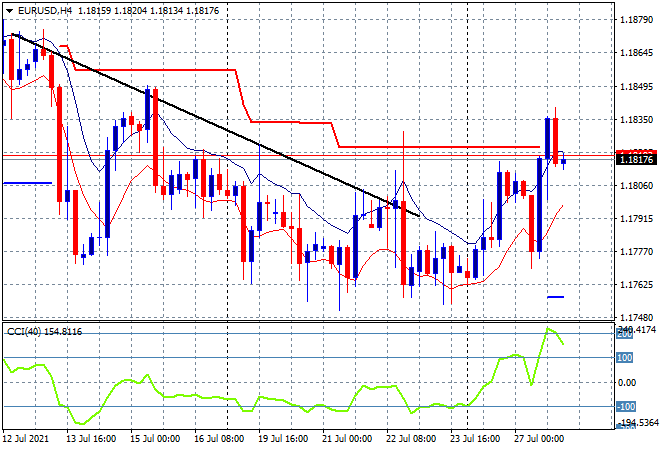Click the CCI maximum value 240.4174

[636, 329]
